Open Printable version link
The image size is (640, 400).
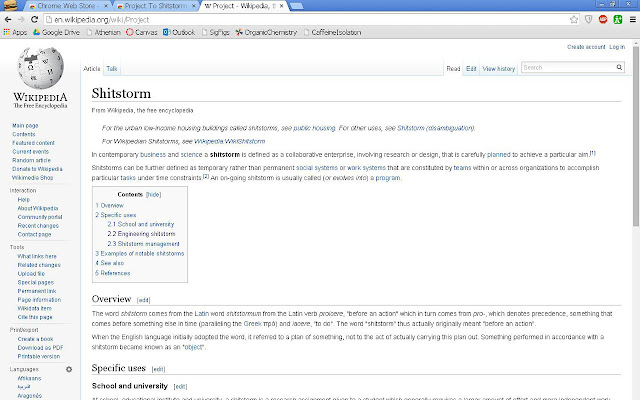38,356
